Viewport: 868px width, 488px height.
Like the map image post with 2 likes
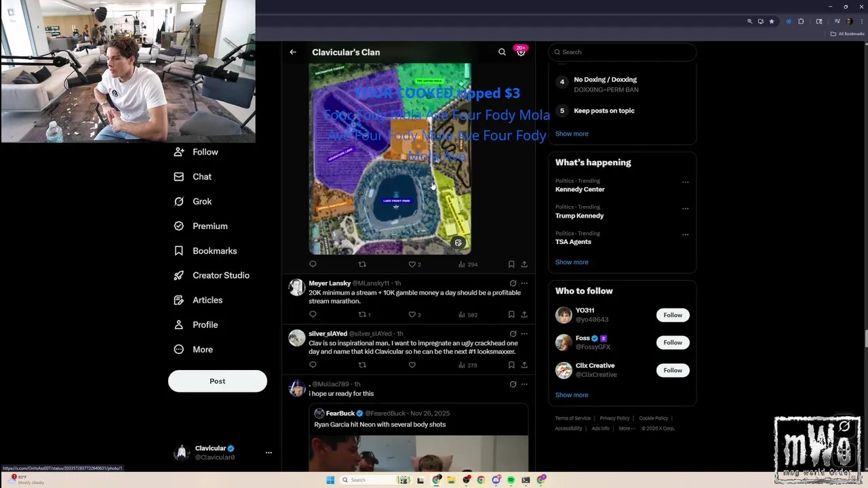414,264
